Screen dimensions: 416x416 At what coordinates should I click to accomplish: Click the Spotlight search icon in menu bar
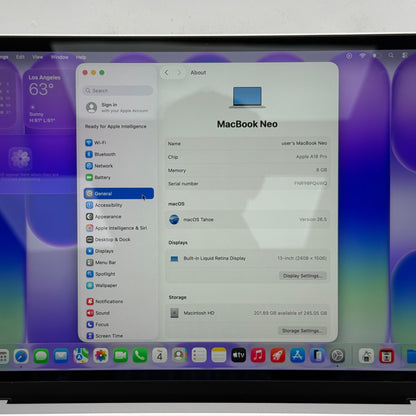(391, 56)
